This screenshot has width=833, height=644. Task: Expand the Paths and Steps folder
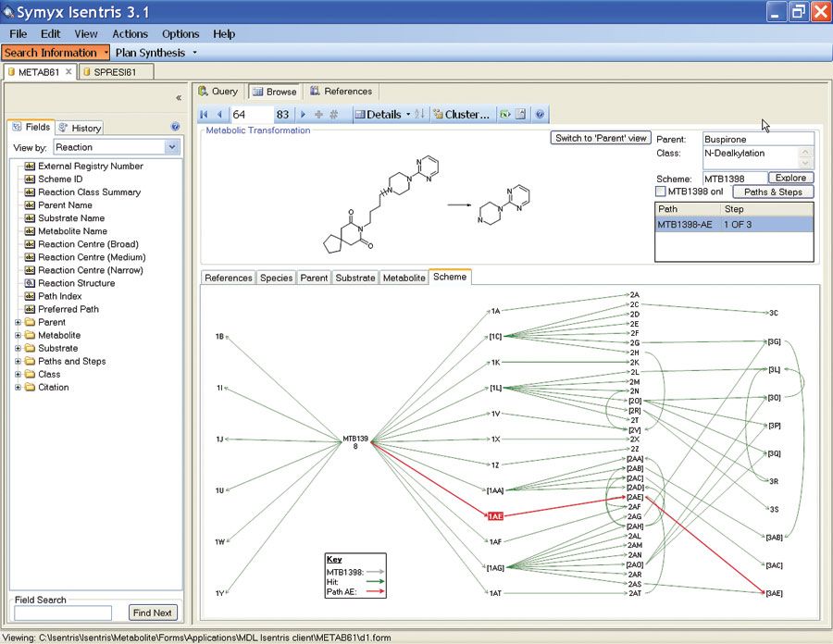click(x=19, y=362)
